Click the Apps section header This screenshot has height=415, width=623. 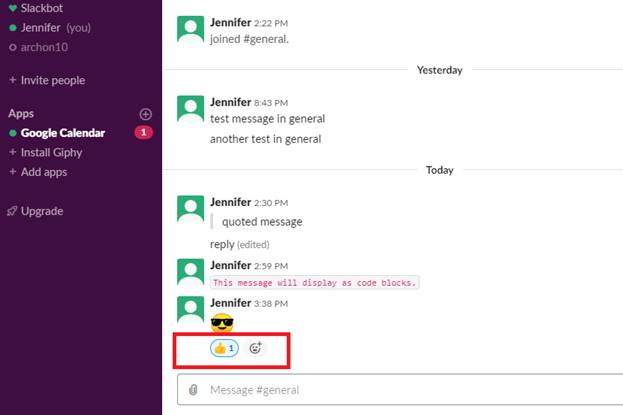pos(21,114)
